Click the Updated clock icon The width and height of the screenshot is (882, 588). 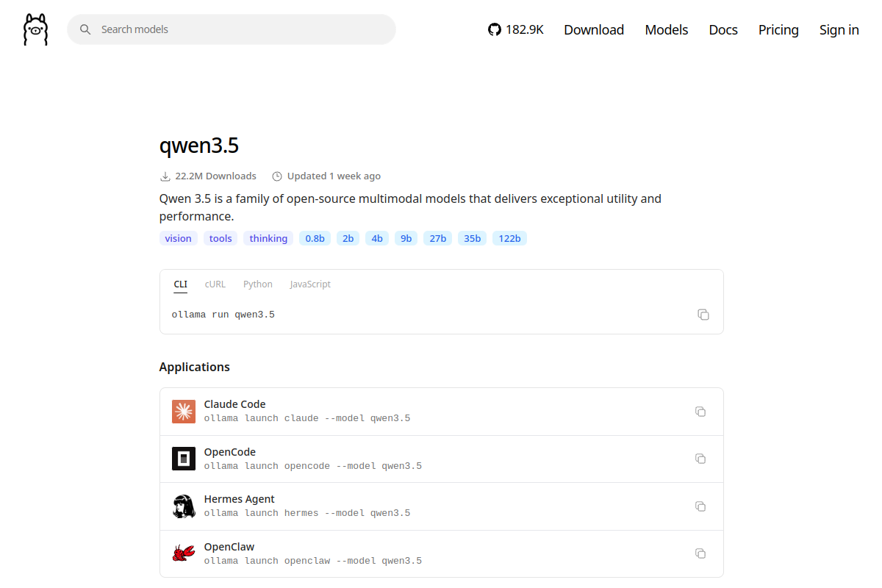(x=277, y=176)
